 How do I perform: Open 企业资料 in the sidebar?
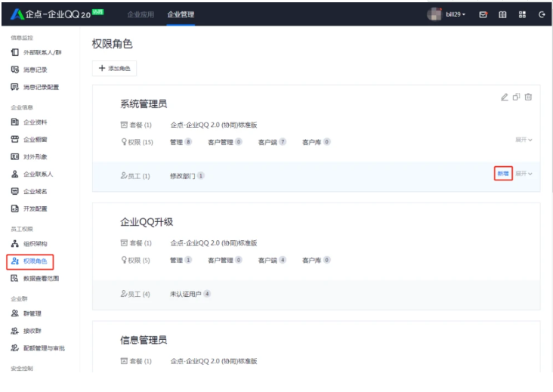pos(29,122)
